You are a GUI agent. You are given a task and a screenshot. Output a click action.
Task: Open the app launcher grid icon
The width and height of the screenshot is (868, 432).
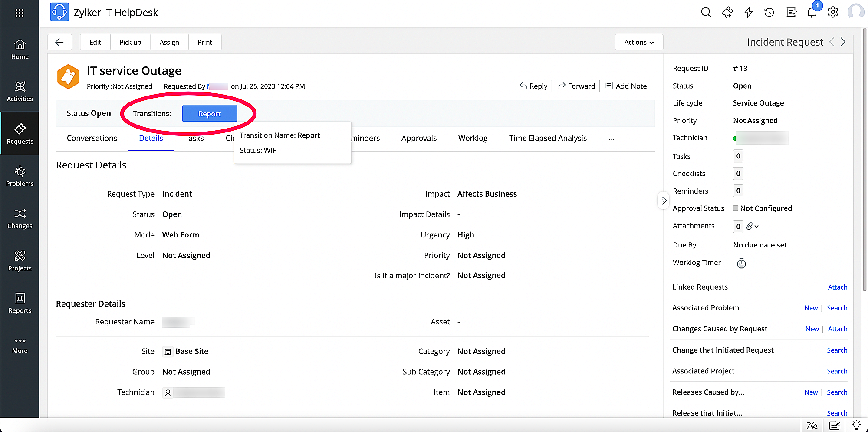click(20, 13)
